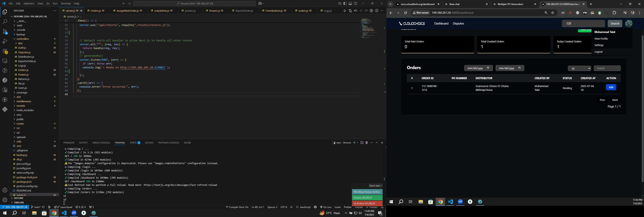The height and width of the screenshot is (217, 644).
Task: Click SSH: 199.188.207.24 remote indicator
Action: tap(15, 207)
